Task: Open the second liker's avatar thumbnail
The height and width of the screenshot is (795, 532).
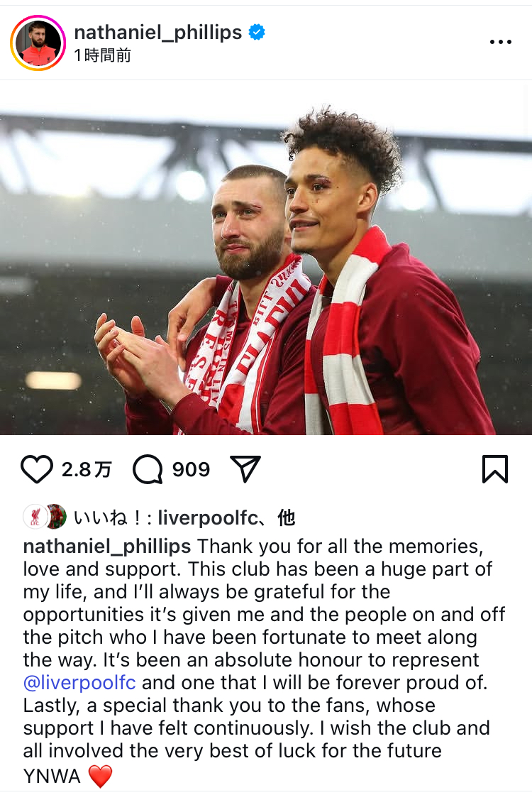Action: [x=56, y=517]
